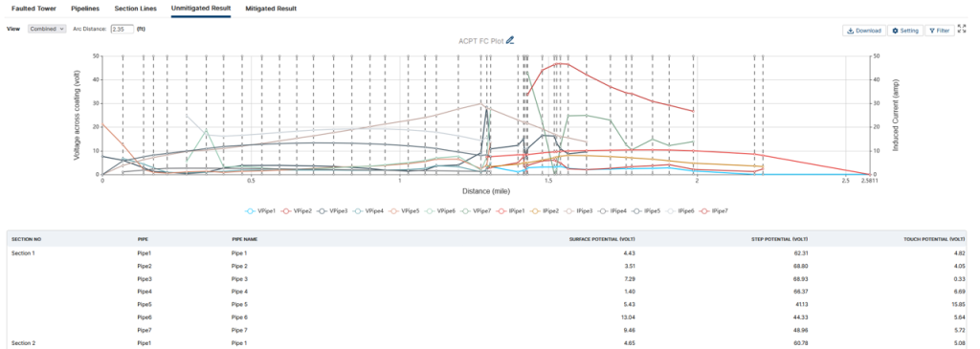Hide the IPipe1 current series
980x349 pixels.
pos(511,211)
